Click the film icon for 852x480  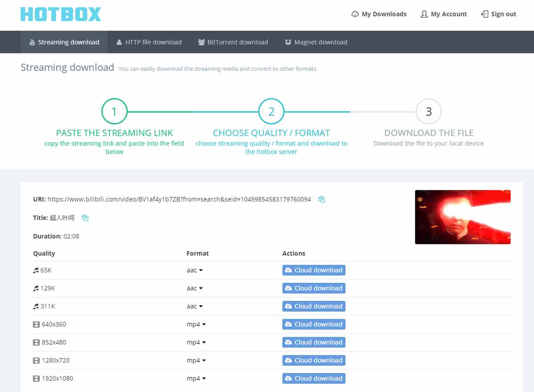(x=36, y=342)
